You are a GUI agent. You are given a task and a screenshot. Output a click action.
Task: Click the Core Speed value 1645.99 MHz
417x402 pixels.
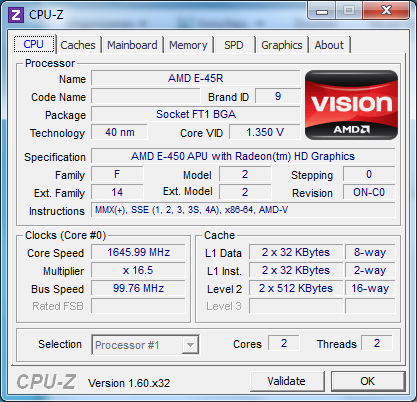coord(138,252)
